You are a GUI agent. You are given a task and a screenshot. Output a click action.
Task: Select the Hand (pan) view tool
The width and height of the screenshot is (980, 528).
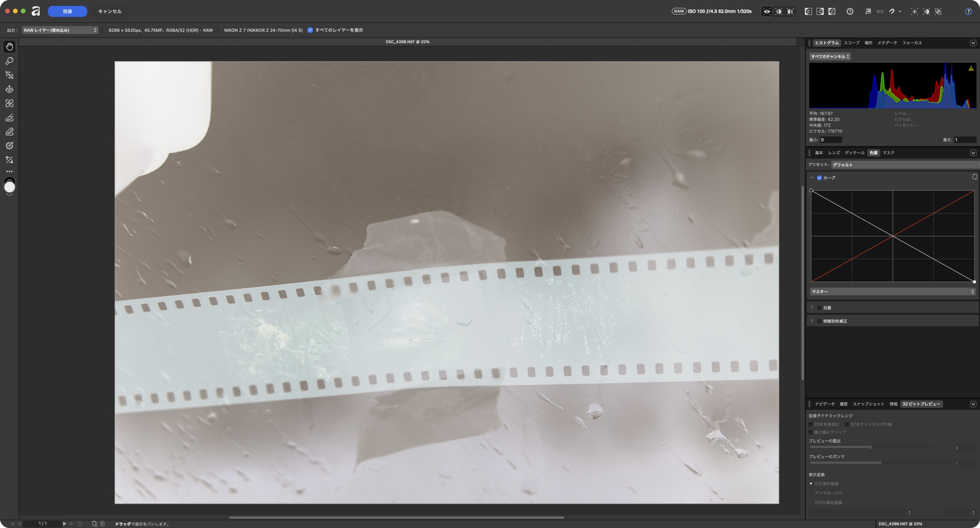point(9,46)
